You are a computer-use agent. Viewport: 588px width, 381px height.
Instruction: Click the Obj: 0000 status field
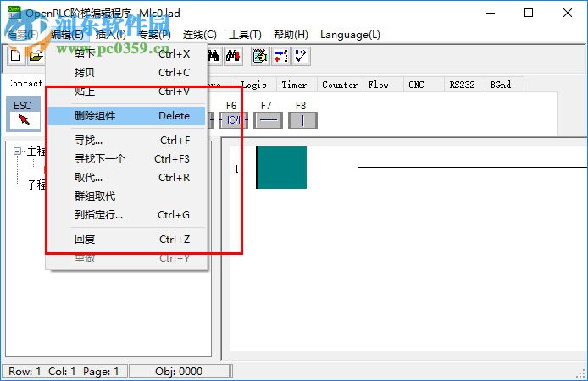[179, 371]
